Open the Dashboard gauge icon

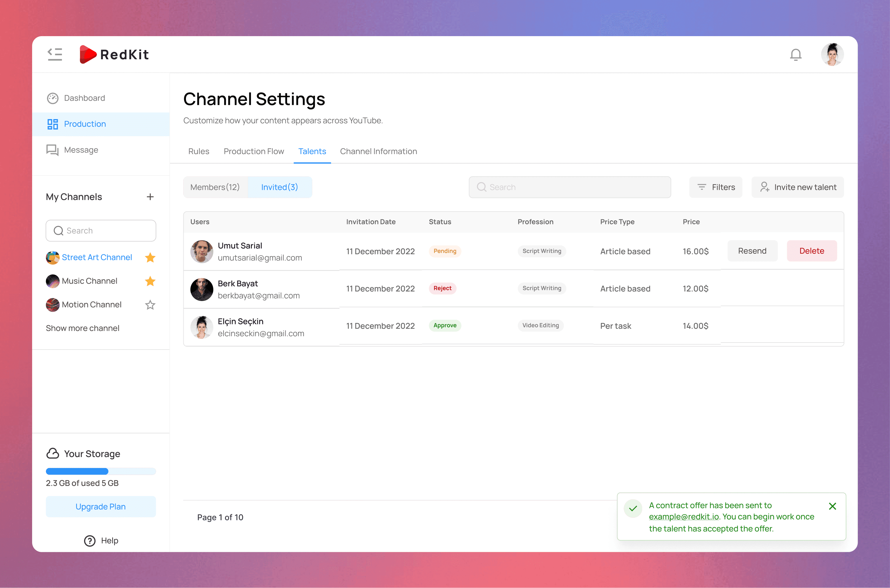[x=53, y=98]
